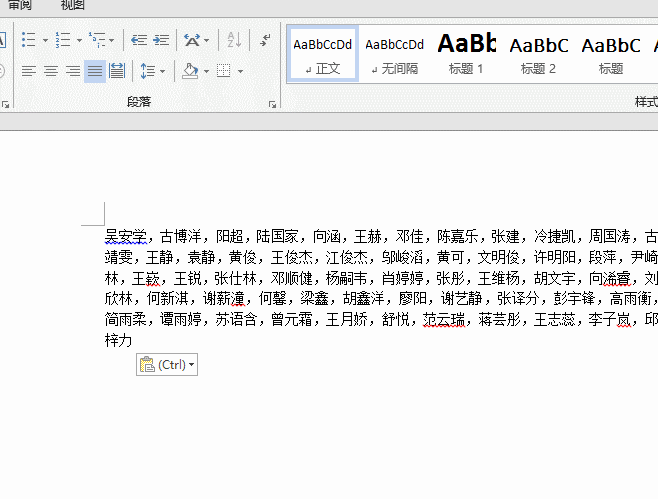The image size is (658, 499).
Task: Toggle justify alignment button
Action: coord(95,71)
